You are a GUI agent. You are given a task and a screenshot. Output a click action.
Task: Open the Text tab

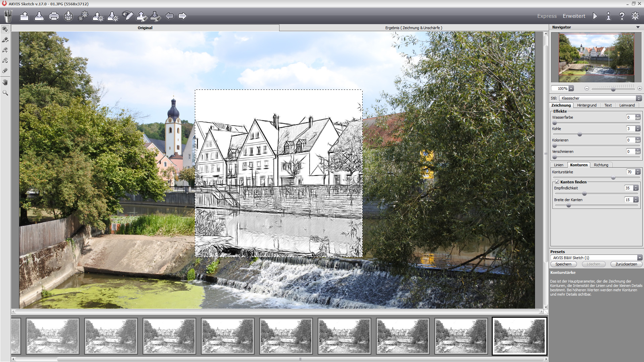[608, 105]
